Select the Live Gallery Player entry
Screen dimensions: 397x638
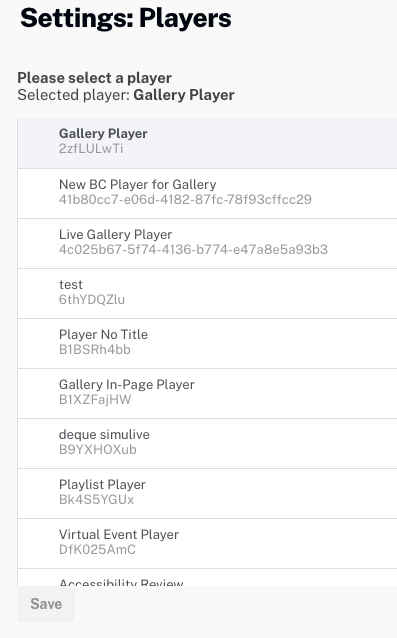(x=207, y=243)
